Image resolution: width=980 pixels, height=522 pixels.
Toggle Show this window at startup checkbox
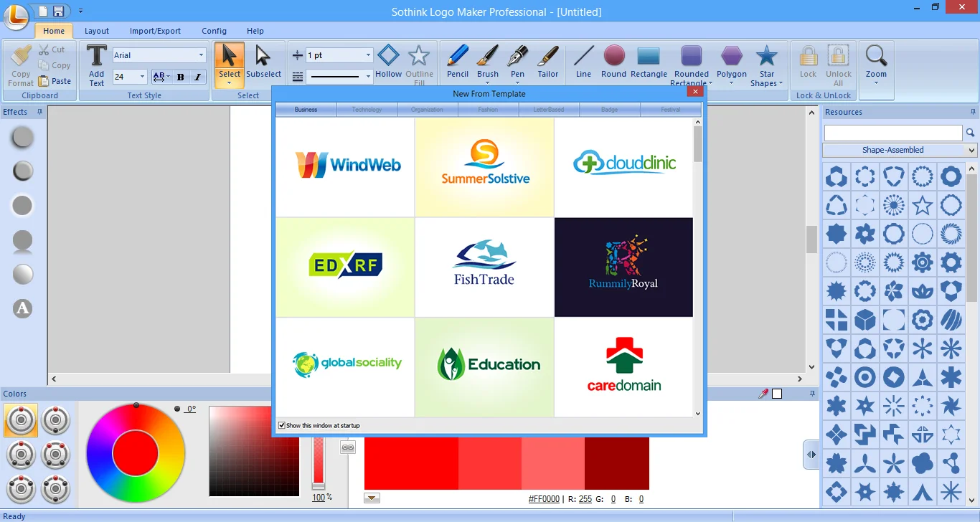pos(281,425)
